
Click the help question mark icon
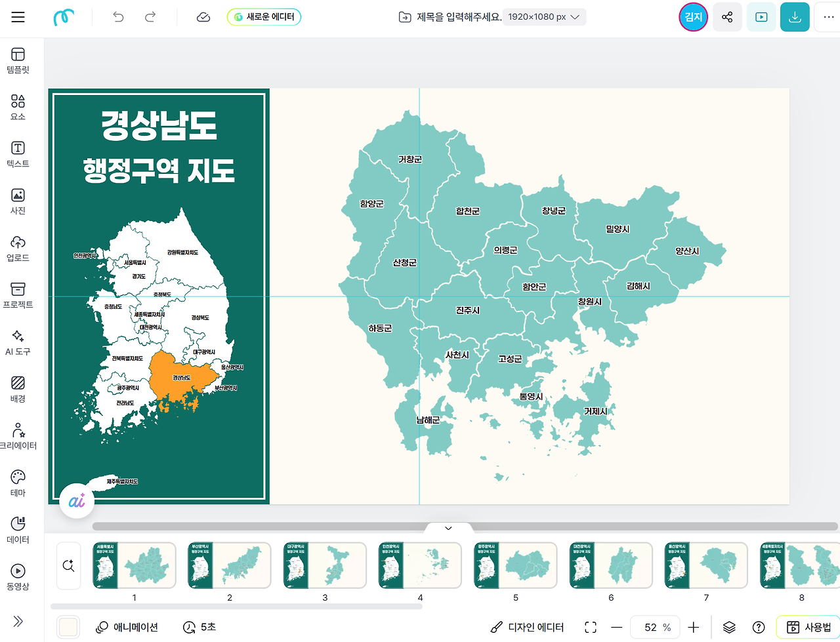pos(759,628)
